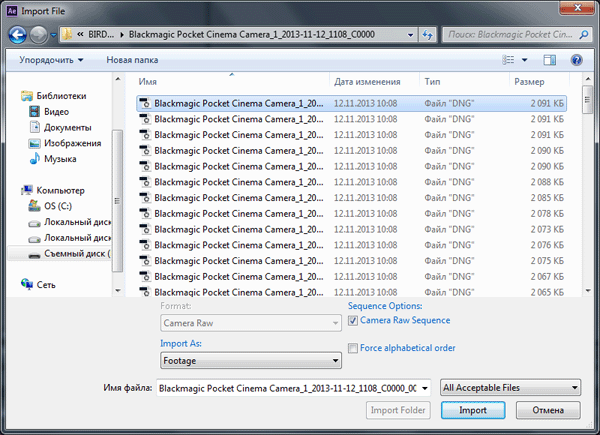Open the view options dropdown arrow
This screenshot has width=600, height=435.
coord(525,60)
